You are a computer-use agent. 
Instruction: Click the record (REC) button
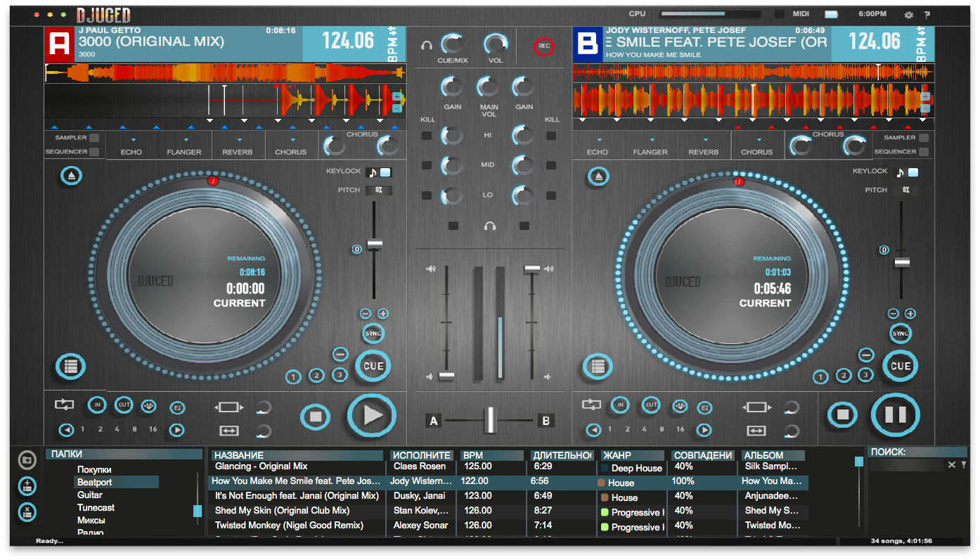coord(543,46)
